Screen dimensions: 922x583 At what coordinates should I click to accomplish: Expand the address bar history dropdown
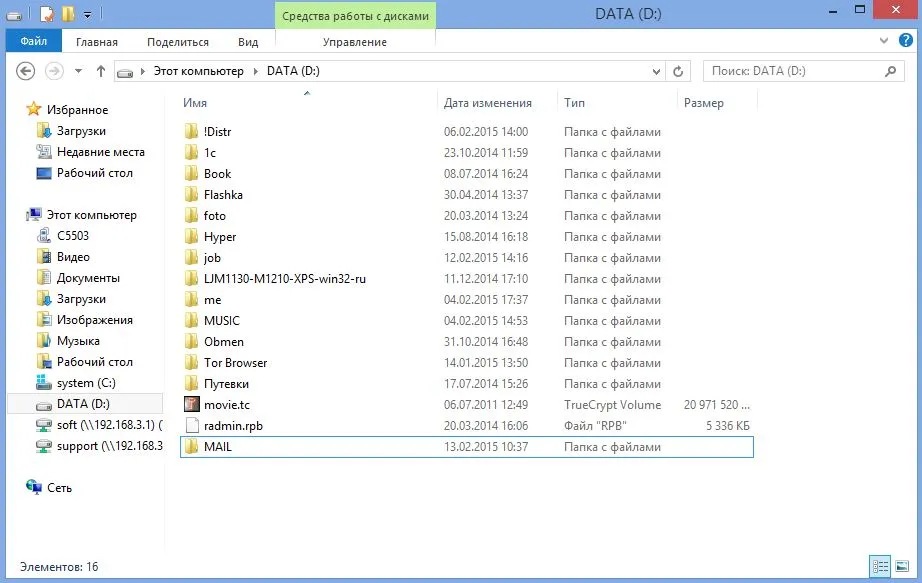click(656, 71)
